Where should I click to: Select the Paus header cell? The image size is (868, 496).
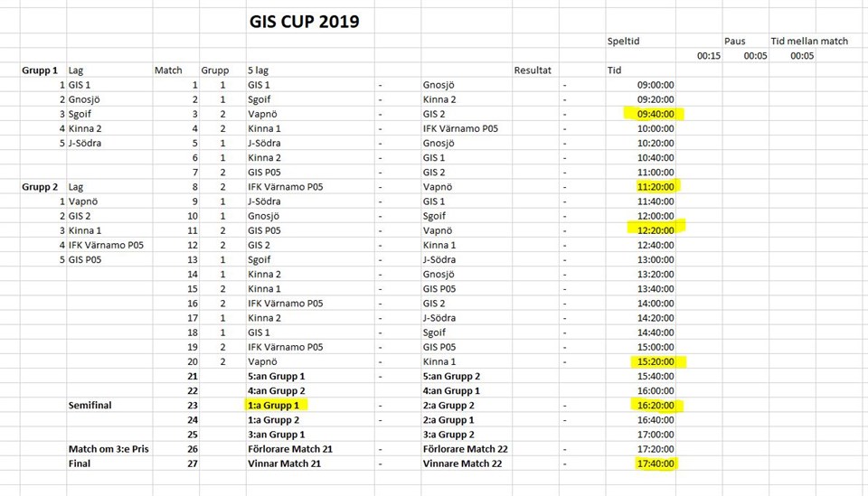click(x=734, y=41)
